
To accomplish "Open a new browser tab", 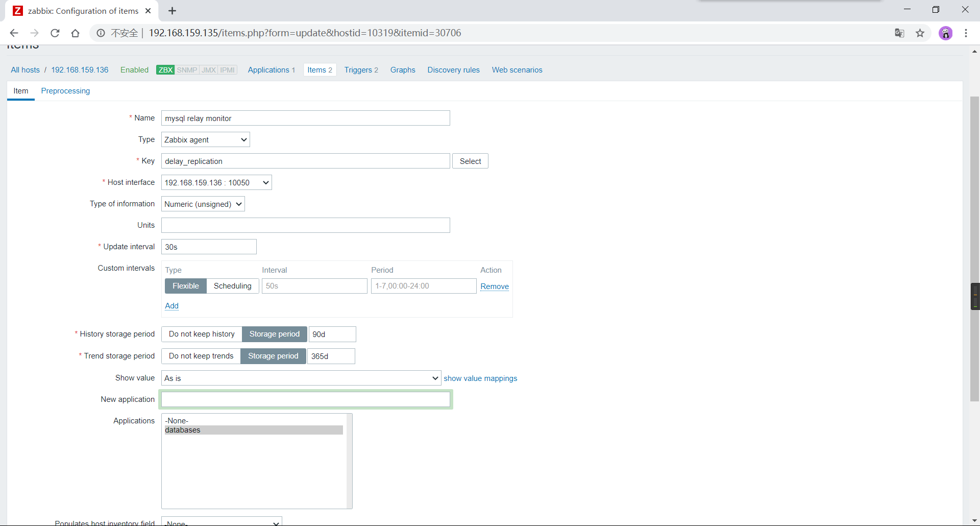I will (x=173, y=11).
